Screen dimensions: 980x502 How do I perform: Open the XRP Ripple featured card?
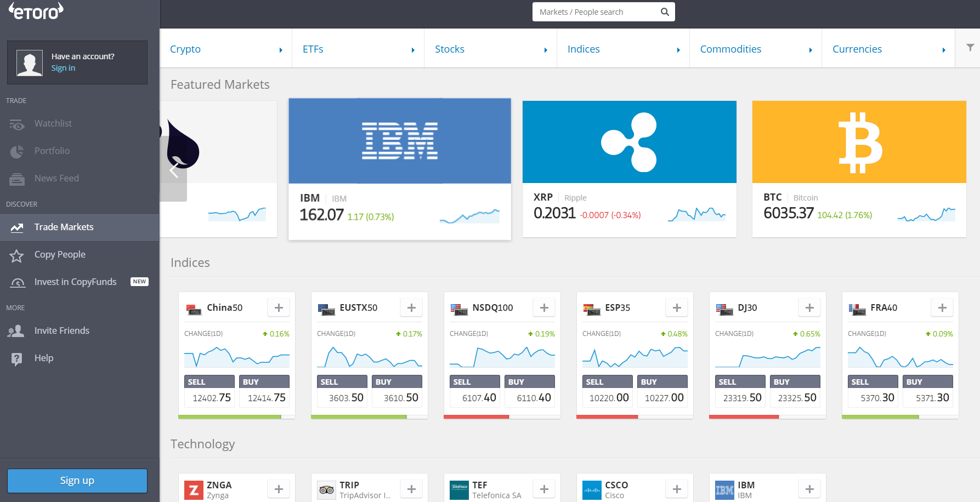coord(630,169)
